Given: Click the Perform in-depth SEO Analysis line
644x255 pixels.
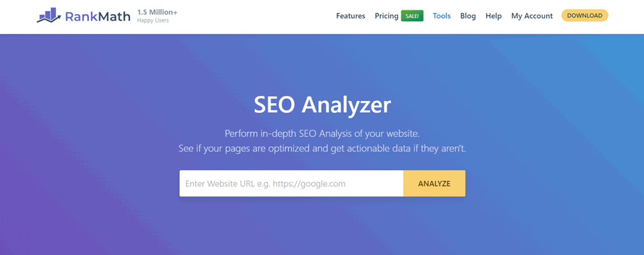Looking at the screenshot, I should click(x=322, y=133).
